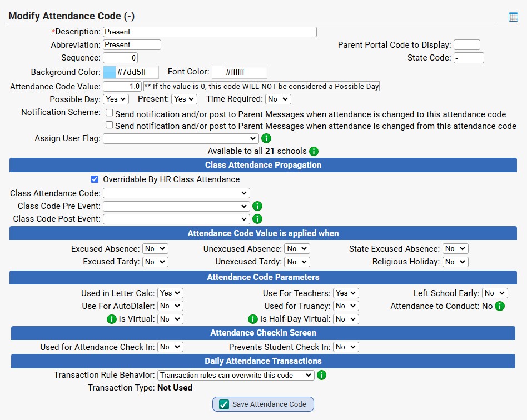Click the info icon before Is Virtual
The height and width of the screenshot is (420, 527).
pos(112,319)
